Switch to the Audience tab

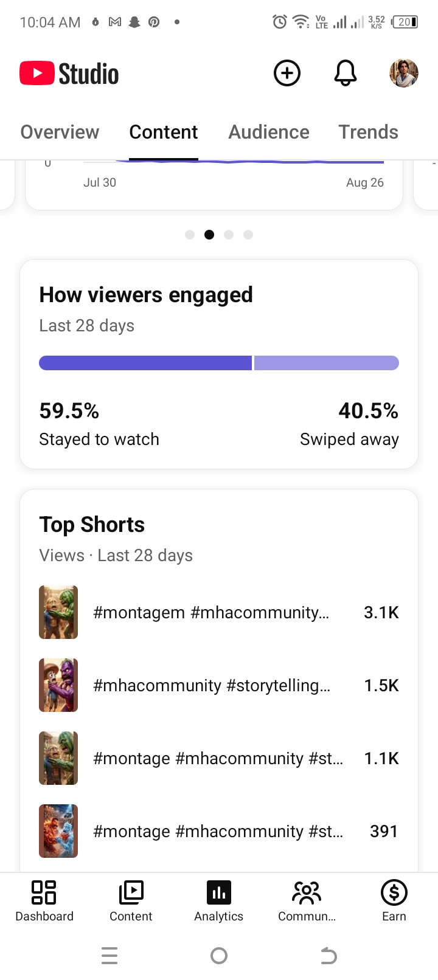pos(269,132)
